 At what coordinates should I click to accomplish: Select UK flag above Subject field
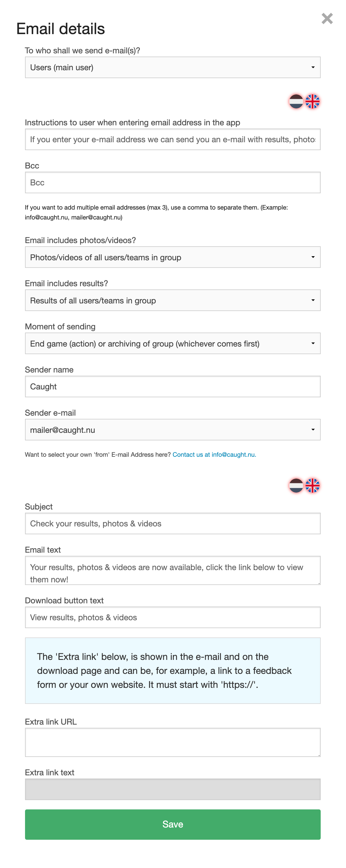pos(313,486)
